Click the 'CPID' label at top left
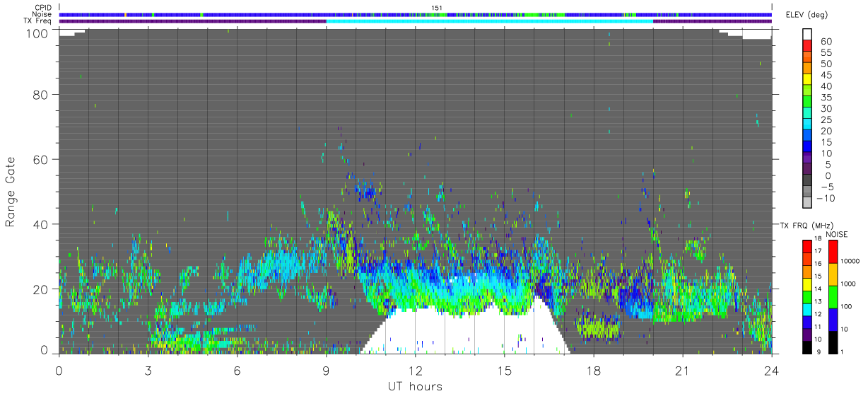The height and width of the screenshot is (401, 868). tap(43, 8)
